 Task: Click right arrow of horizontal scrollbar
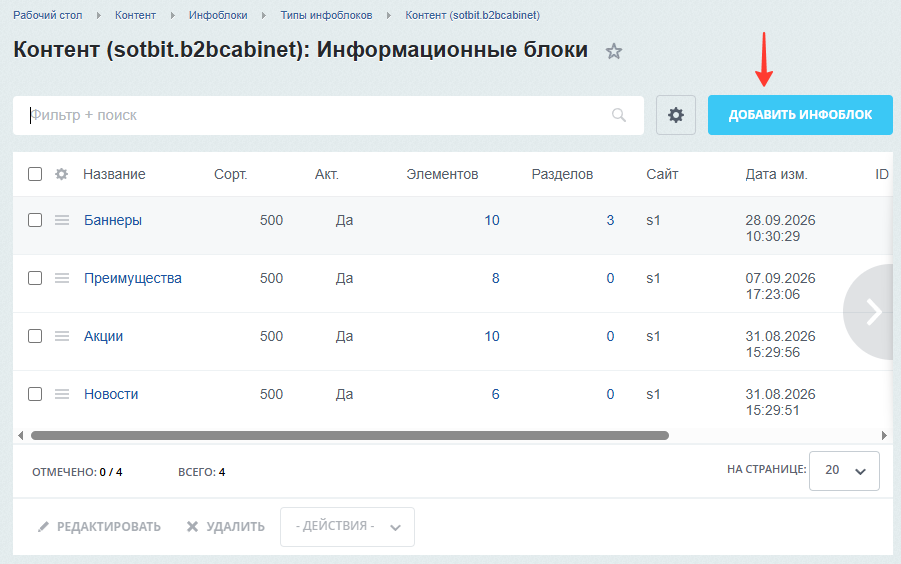(x=884, y=435)
